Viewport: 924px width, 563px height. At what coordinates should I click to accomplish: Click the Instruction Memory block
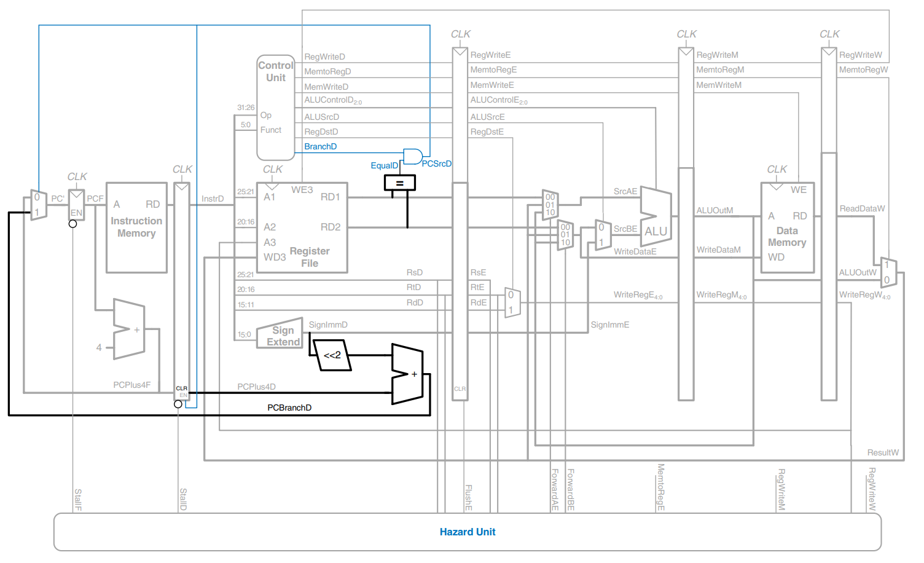[136, 227]
